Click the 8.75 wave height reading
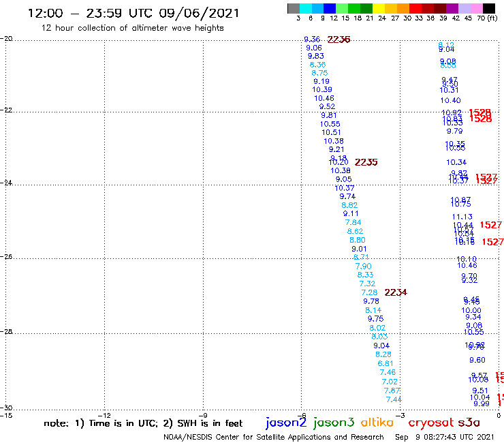504x443 pixels. click(319, 73)
